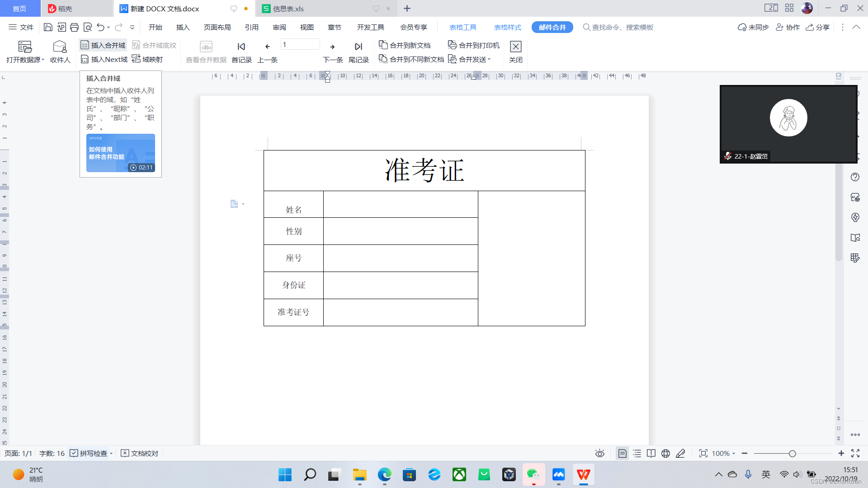
Task: Toggle eye protection mode icon
Action: click(x=600, y=453)
